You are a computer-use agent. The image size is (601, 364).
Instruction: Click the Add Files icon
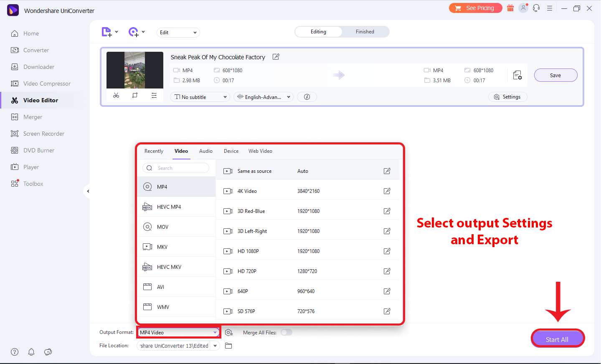coord(107,32)
